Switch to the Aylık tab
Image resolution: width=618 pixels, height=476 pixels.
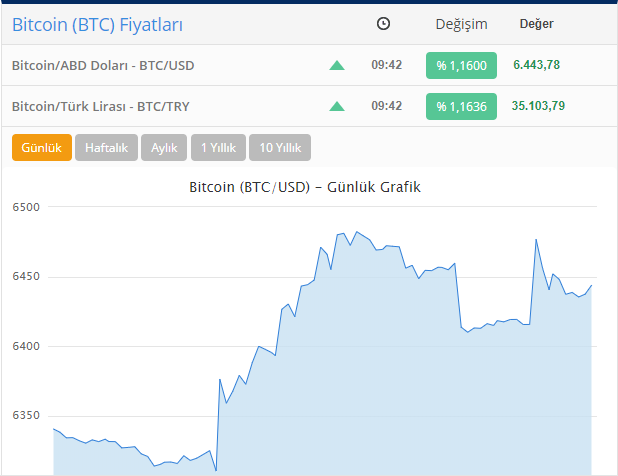[x=164, y=147]
